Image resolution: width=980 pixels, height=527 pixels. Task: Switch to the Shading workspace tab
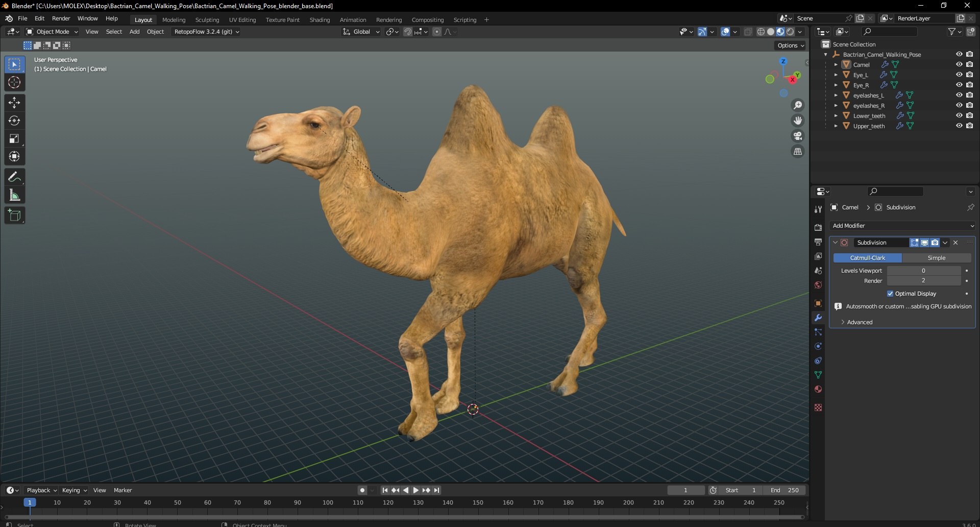[x=320, y=20]
